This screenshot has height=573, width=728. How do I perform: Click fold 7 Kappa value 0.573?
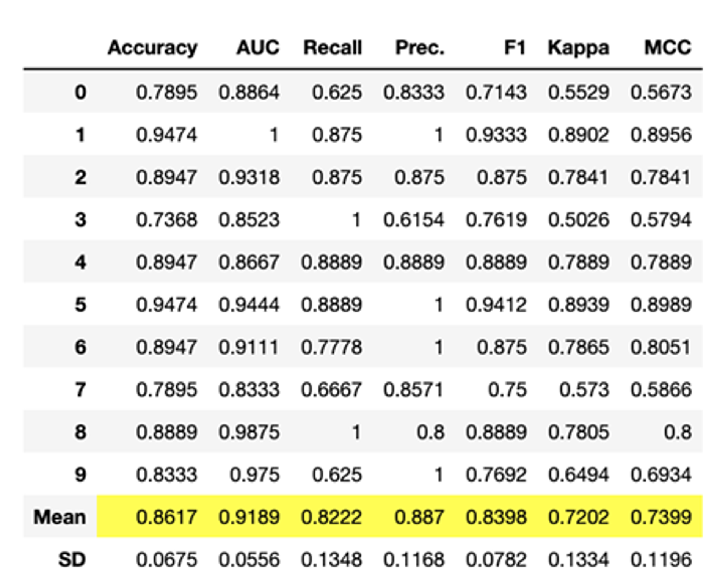pos(584,389)
